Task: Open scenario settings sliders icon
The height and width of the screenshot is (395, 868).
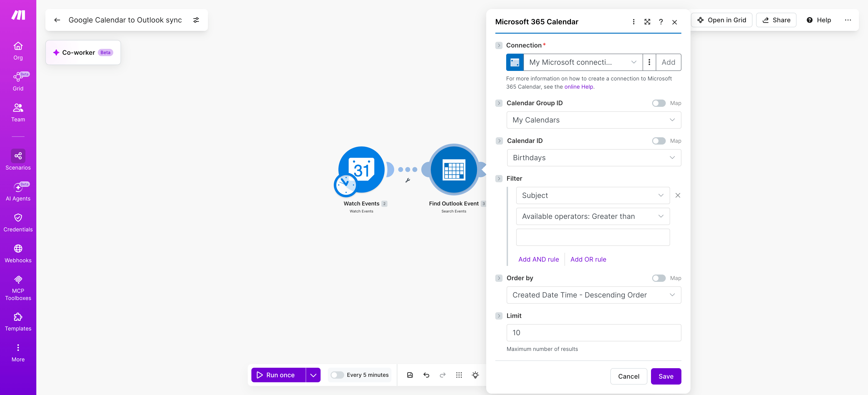Action: point(196,20)
